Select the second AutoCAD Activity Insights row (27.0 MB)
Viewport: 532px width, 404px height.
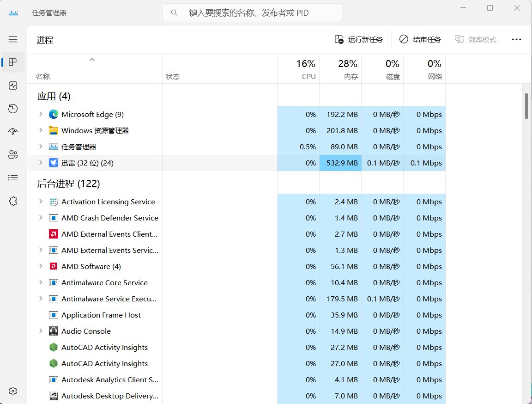click(236, 364)
